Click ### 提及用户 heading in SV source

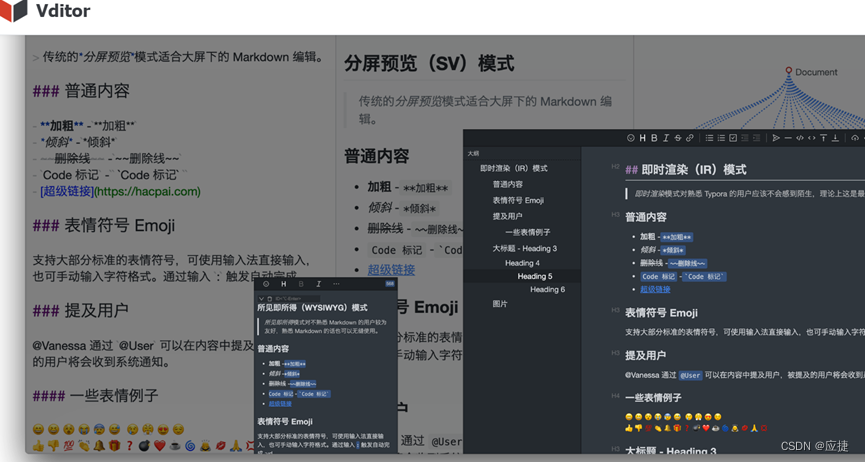click(x=81, y=311)
